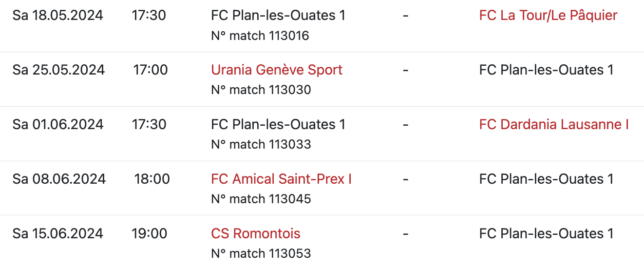The width and height of the screenshot is (644, 268).
Task: Click match number 113053
Action: [261, 254]
